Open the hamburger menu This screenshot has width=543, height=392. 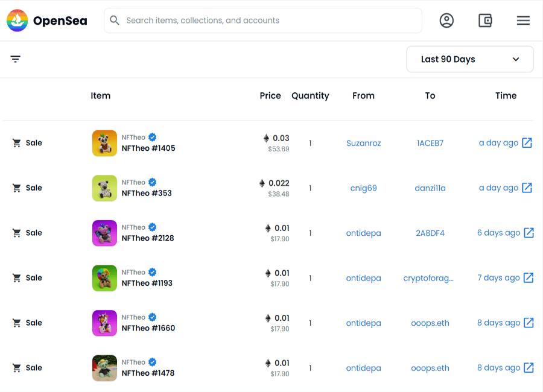523,21
